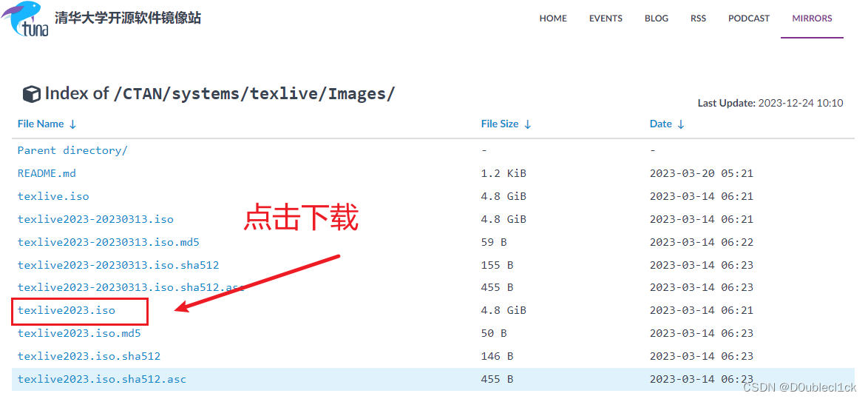Go to the BLOG page
Viewport: 868px width, 399px height.
tap(657, 19)
